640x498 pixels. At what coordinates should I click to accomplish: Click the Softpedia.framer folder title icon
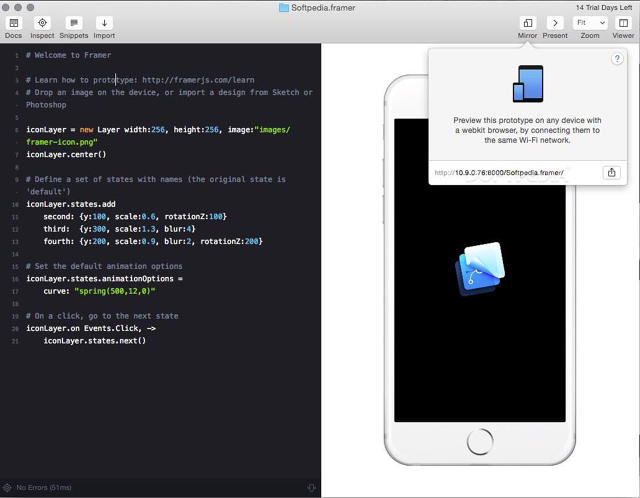tap(284, 8)
